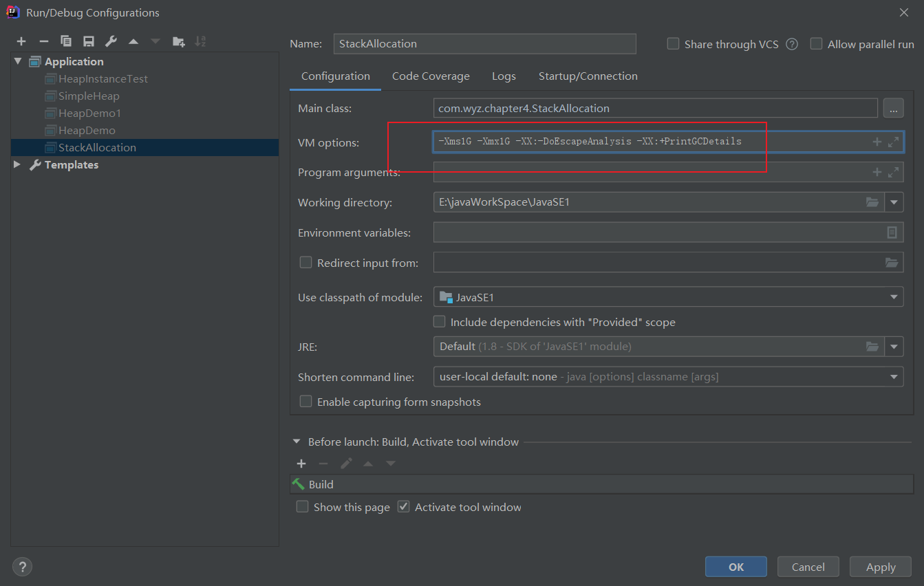924x586 pixels.
Task: Click the Apply button
Action: tap(881, 567)
